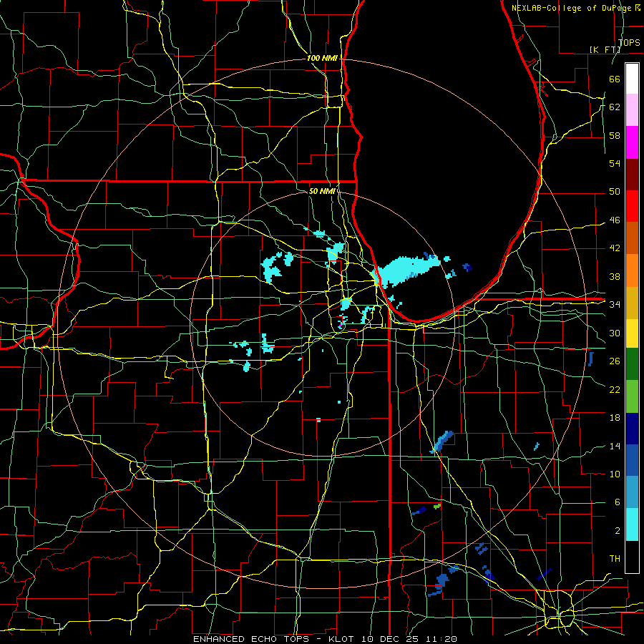
Task: Click the "100 NMI" range ring label
Action: click(x=322, y=59)
